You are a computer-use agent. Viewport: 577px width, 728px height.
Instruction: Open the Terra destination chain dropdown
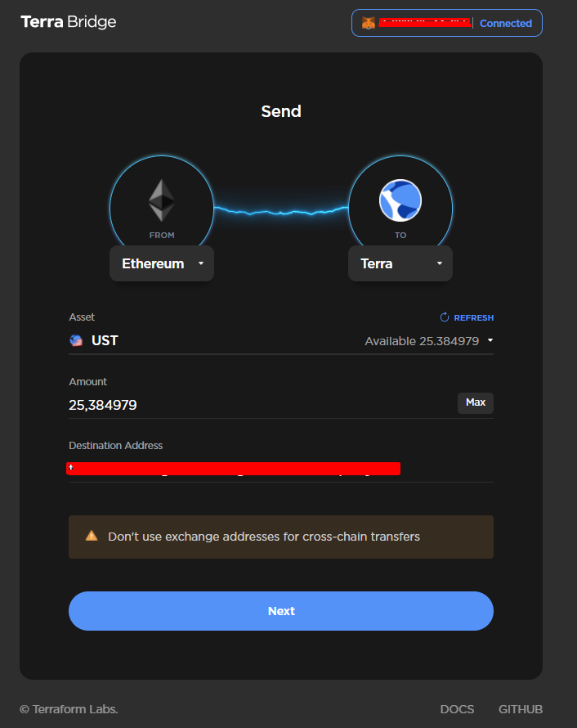coord(400,263)
